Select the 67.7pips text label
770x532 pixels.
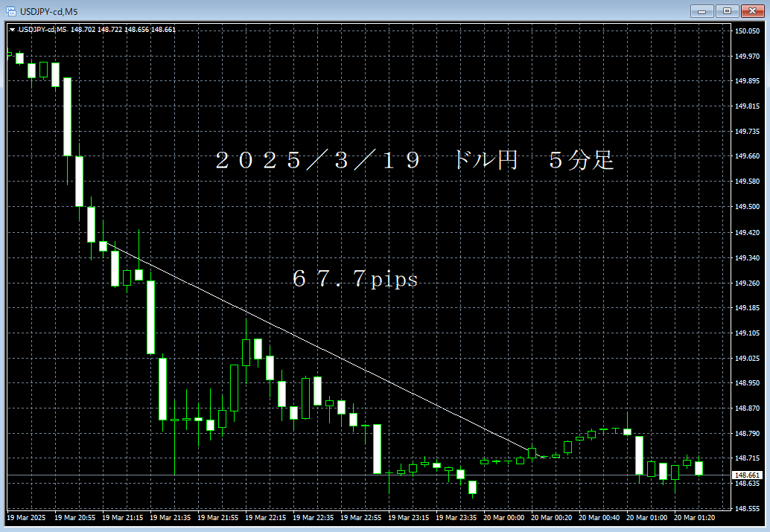click(x=355, y=279)
